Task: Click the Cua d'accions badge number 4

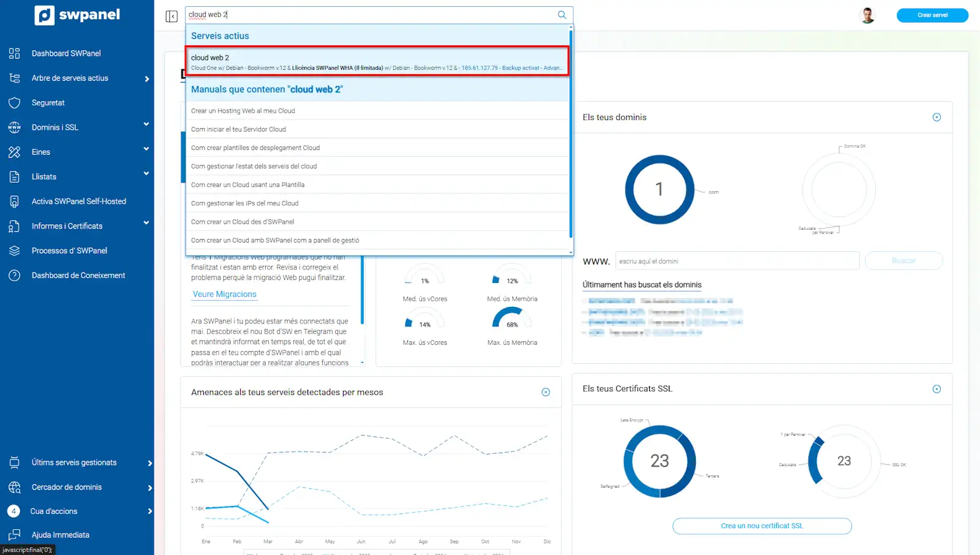Action: pyautogui.click(x=13, y=511)
